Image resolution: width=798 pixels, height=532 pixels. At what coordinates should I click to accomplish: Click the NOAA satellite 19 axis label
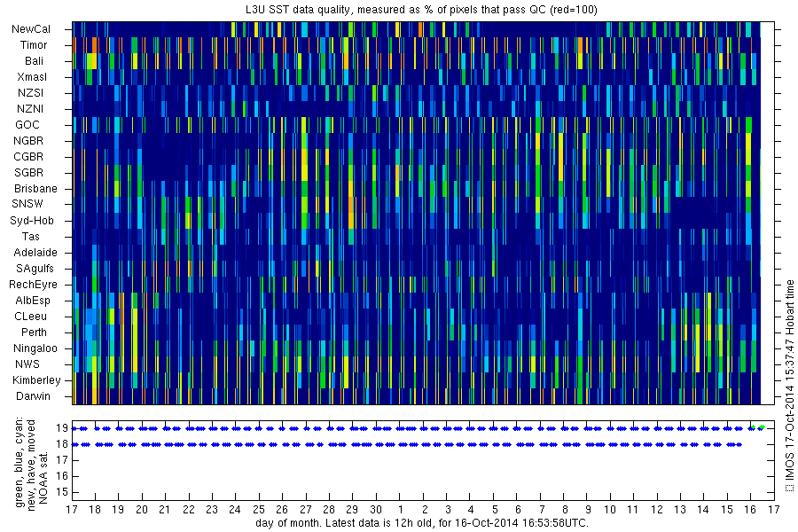click(61, 428)
